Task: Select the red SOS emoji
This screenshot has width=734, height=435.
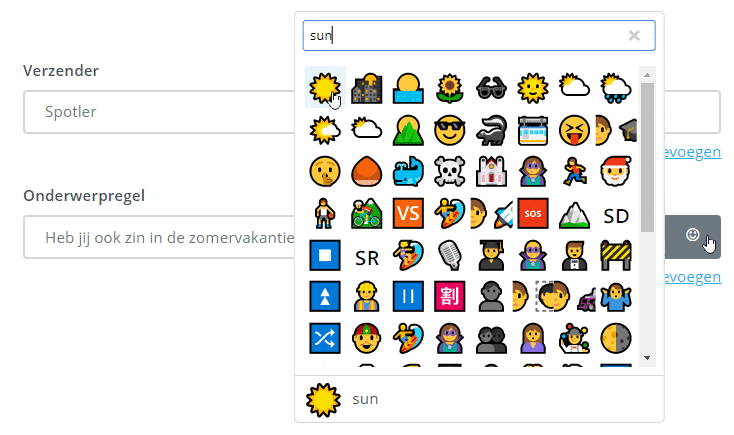Action: point(532,213)
